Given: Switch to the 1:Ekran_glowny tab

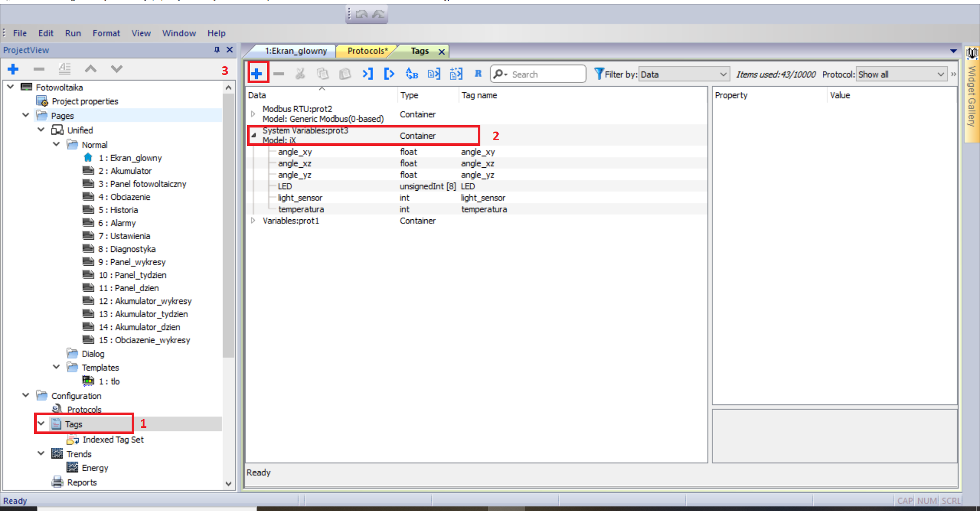Looking at the screenshot, I should point(296,51).
